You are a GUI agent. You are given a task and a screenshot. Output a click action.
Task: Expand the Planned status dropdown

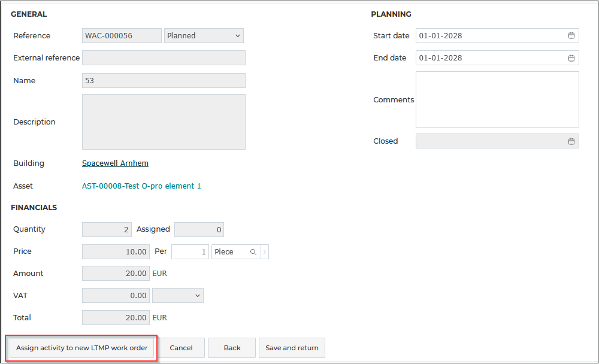(x=204, y=35)
